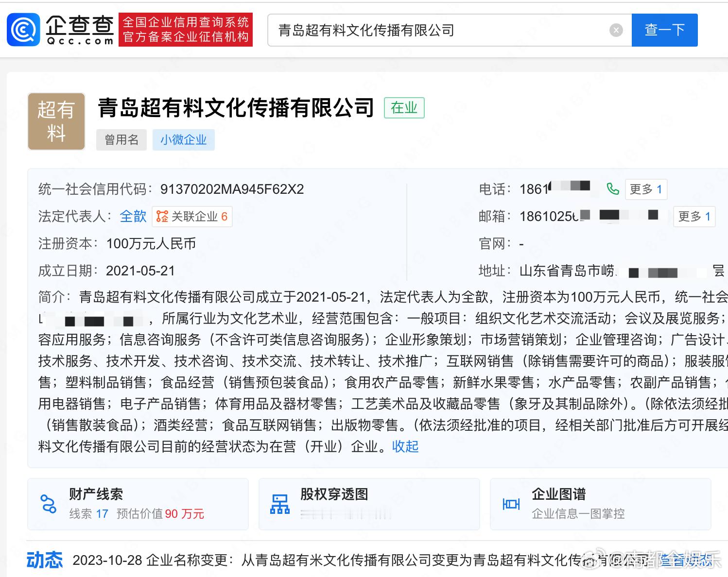Click the 超有料 company logo thumbnail

pyautogui.click(x=56, y=121)
